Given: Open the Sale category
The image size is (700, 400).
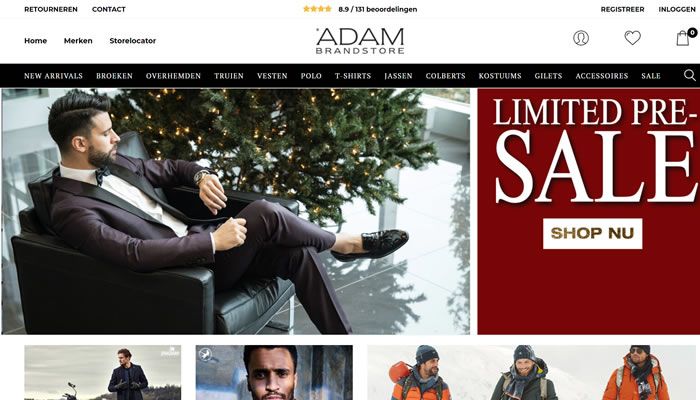Looking at the screenshot, I should pos(651,76).
